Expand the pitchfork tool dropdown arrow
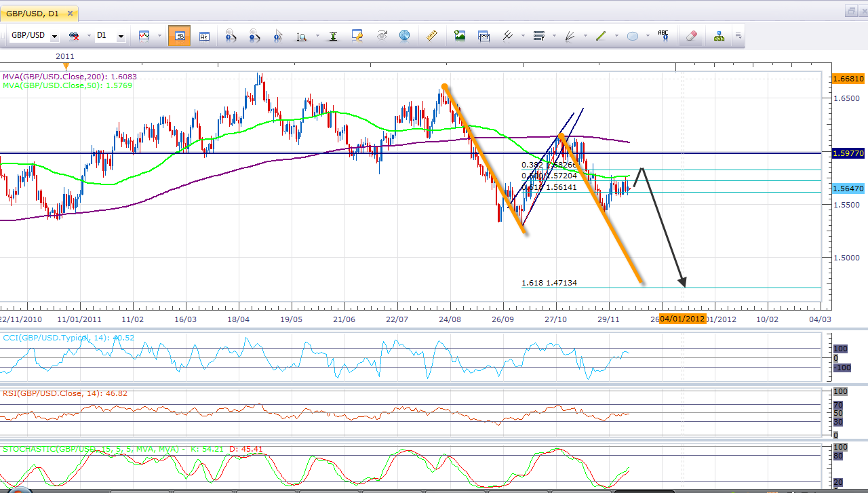The image size is (868, 493). (523, 36)
